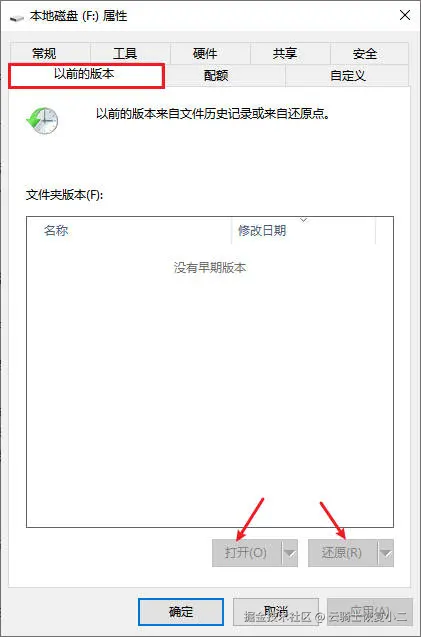
Task: Click the 取消 button
Action: pyautogui.click(x=276, y=612)
